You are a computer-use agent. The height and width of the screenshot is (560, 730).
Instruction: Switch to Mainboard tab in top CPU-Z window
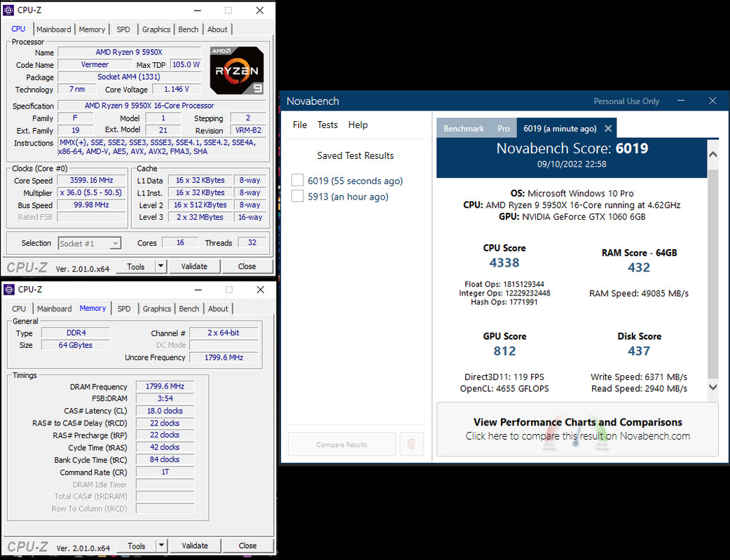pyautogui.click(x=53, y=29)
